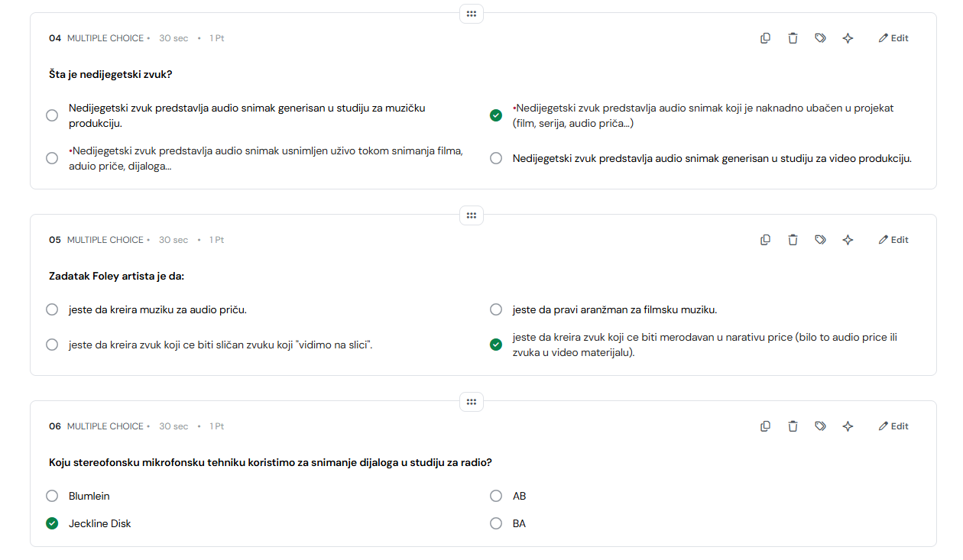The image size is (963, 560).
Task: Select the AB answer radio button
Action: click(496, 496)
